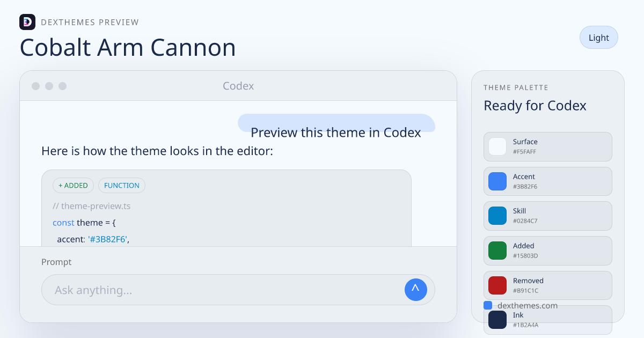Open the dexthemes.com link
This screenshot has height=338, width=644.
pos(528,305)
